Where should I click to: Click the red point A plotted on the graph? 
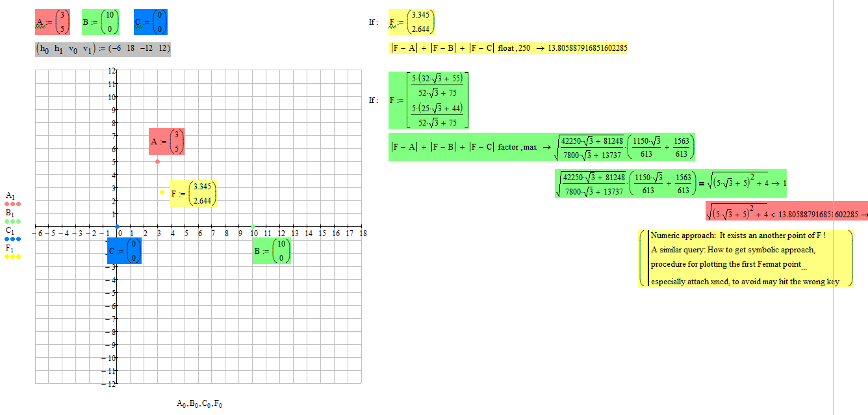157,161
